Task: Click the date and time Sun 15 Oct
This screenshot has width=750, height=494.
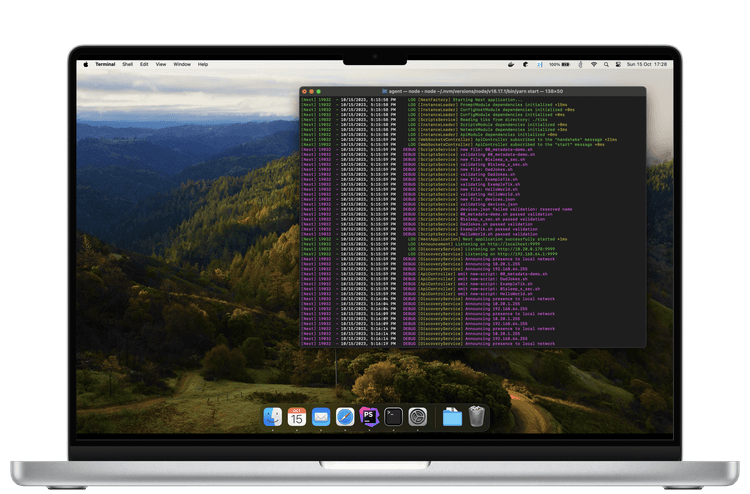Action: [647, 64]
